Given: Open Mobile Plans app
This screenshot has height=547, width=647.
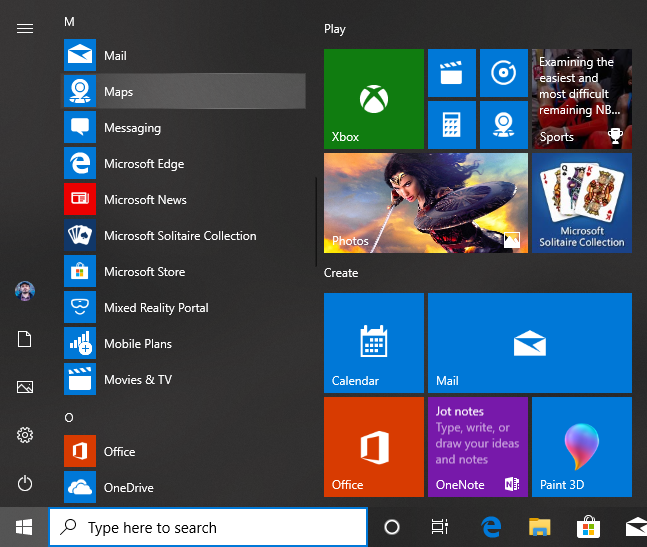Looking at the screenshot, I should (184, 343).
